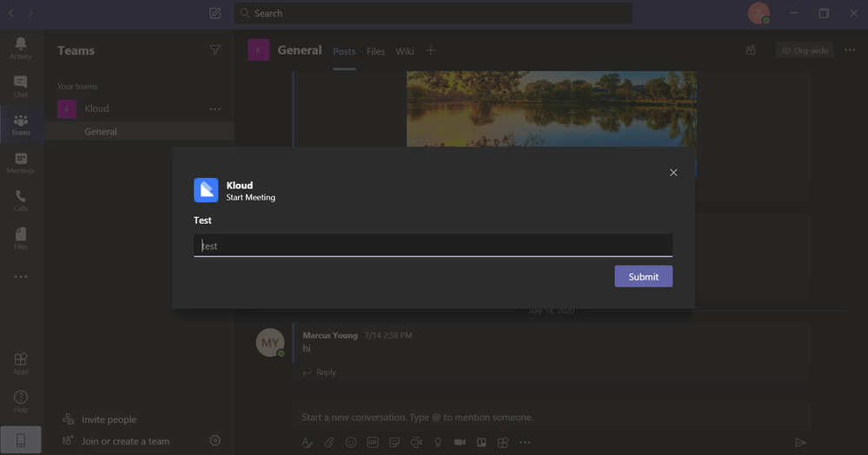Image resolution: width=868 pixels, height=455 pixels.
Task: Show more apps ellipsis in sidebar
Action: (21, 276)
